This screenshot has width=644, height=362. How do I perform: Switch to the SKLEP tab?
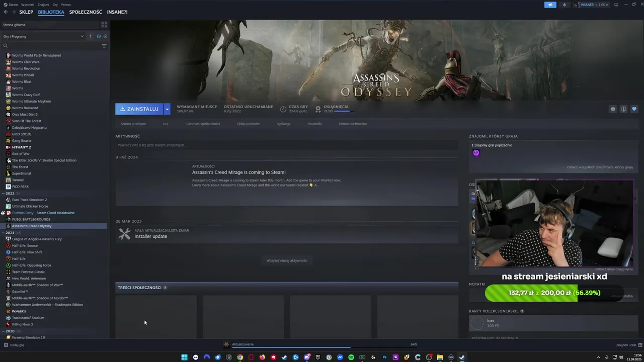26,12
